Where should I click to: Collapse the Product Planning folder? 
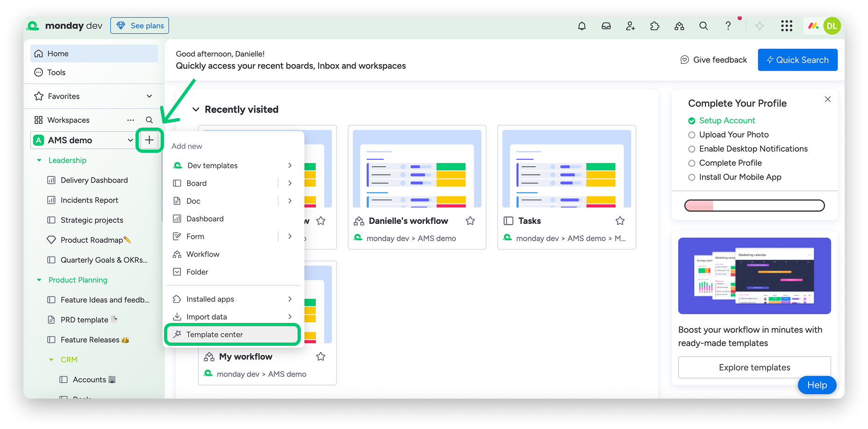(39, 280)
